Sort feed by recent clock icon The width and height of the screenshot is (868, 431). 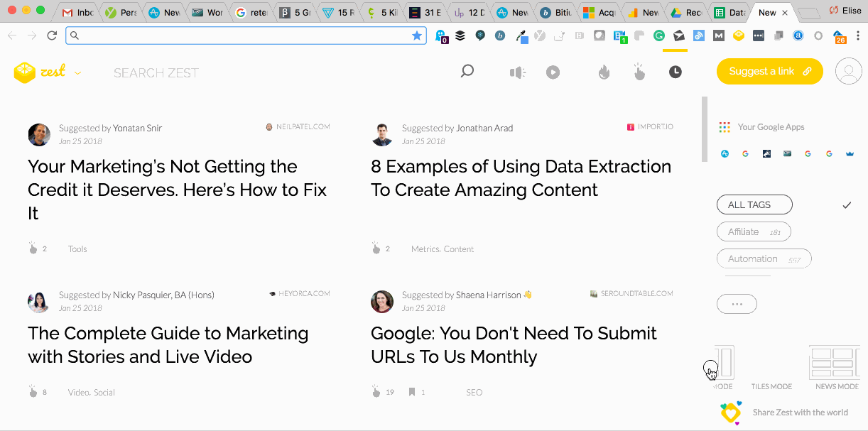click(x=675, y=72)
